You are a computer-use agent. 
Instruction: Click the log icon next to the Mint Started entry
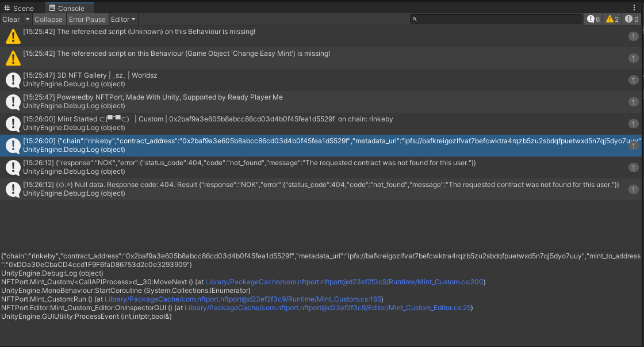(x=13, y=123)
